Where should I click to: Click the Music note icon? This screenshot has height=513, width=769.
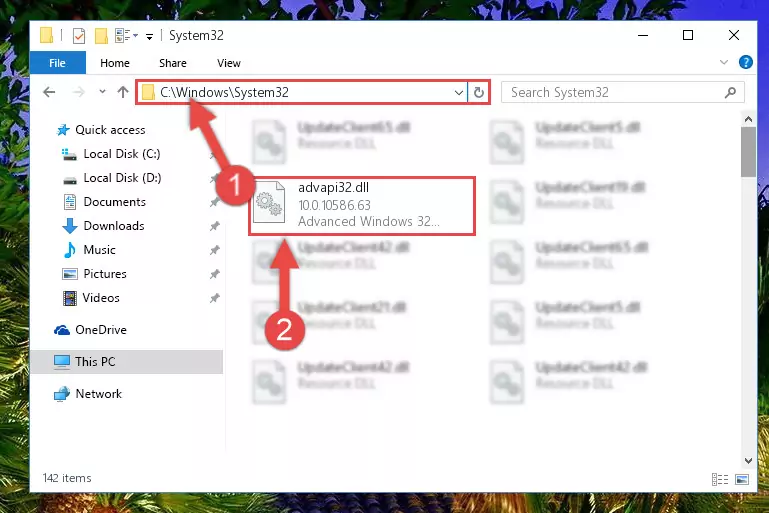click(70, 250)
